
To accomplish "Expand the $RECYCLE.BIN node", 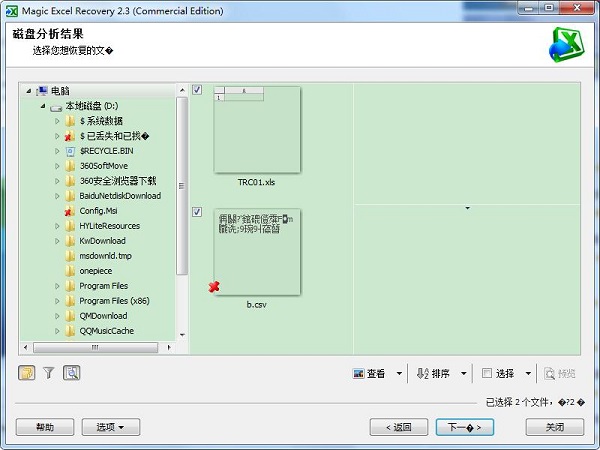I will pyautogui.click(x=57, y=151).
